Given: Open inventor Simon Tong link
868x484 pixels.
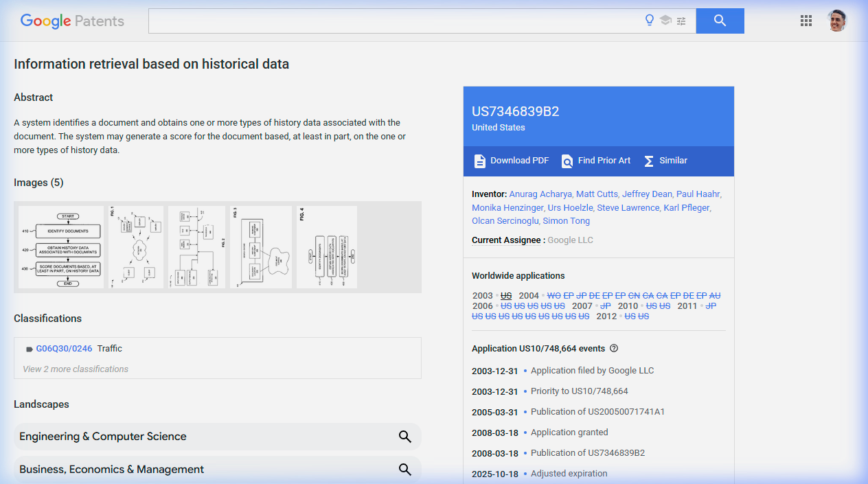Looking at the screenshot, I should coord(567,221).
